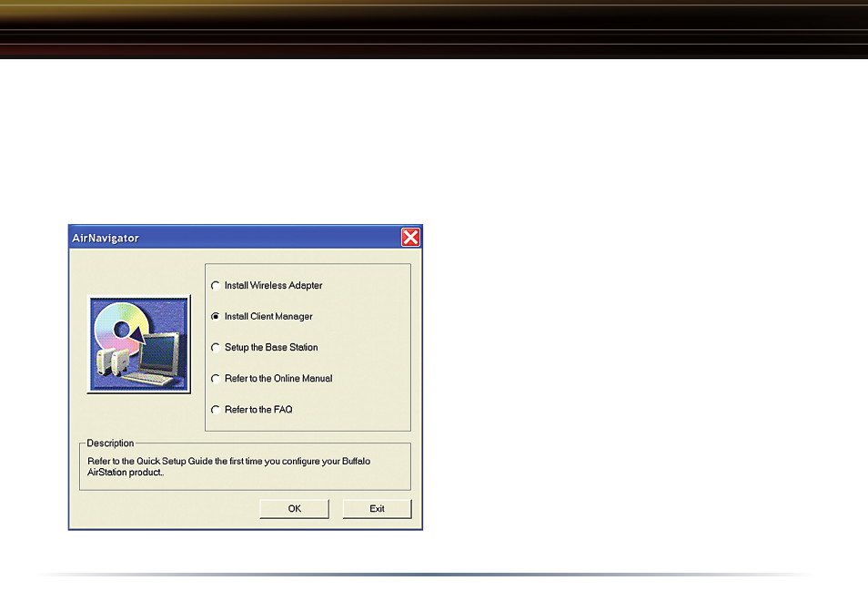Viewport: 868px width, 601px height.
Task: Click the dark header banner at top
Action: click(434, 29)
